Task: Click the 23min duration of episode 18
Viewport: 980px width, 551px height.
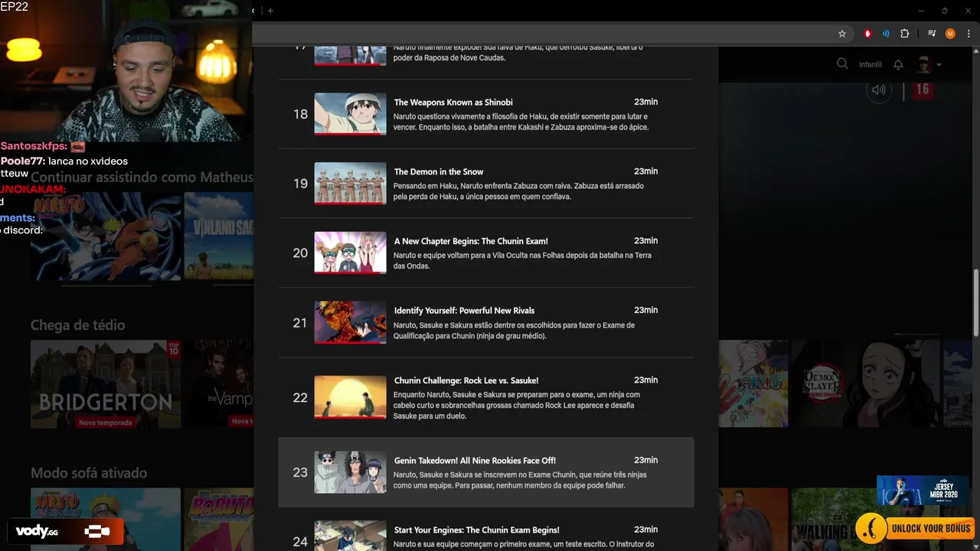Action: pos(645,102)
